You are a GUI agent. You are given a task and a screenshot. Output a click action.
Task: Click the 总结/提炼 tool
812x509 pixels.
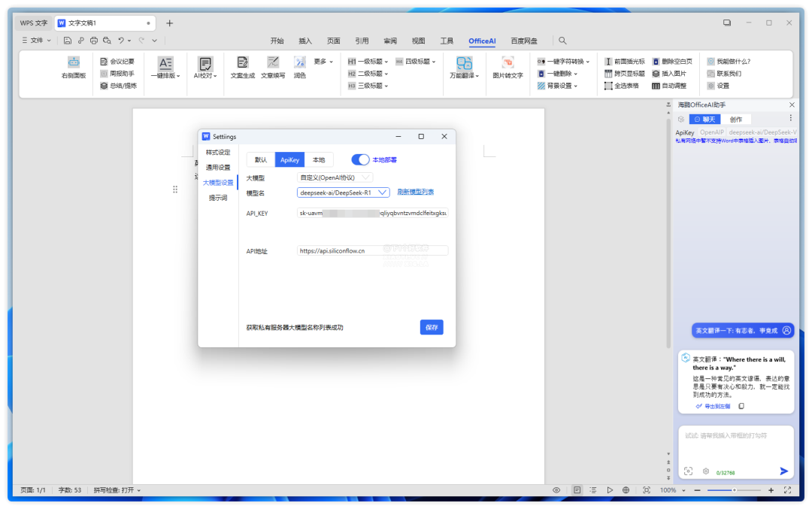coord(119,86)
